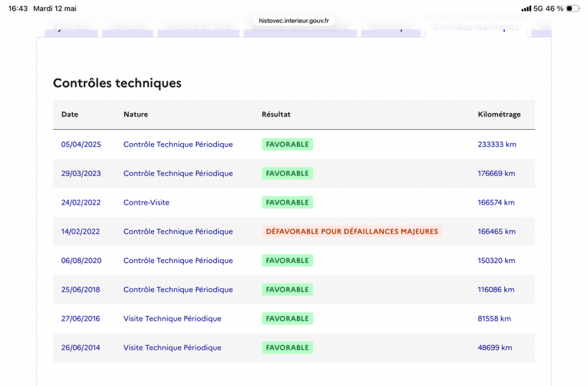
Task: Tap the 5G network indicator
Action: click(x=538, y=9)
